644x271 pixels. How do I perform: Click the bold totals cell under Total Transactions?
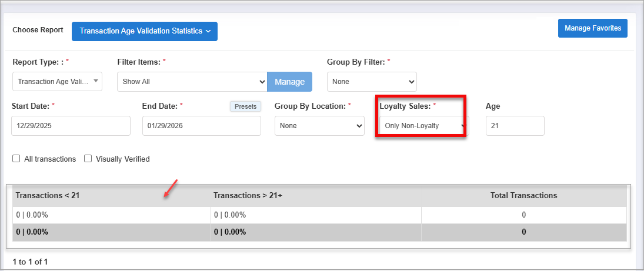pyautogui.click(x=523, y=232)
